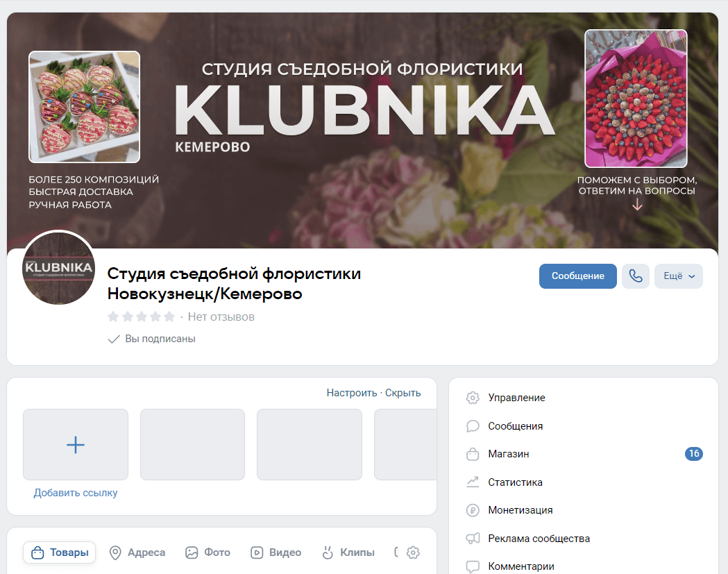Viewport: 728px width, 574px height.
Task: Click the Скрыть link
Action: [x=403, y=393]
